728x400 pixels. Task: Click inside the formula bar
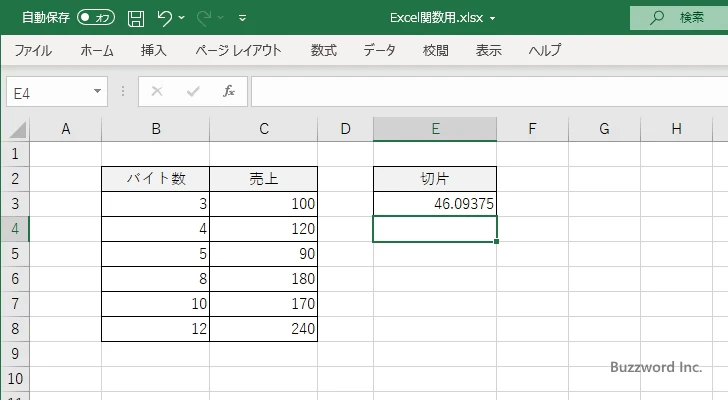coord(489,92)
